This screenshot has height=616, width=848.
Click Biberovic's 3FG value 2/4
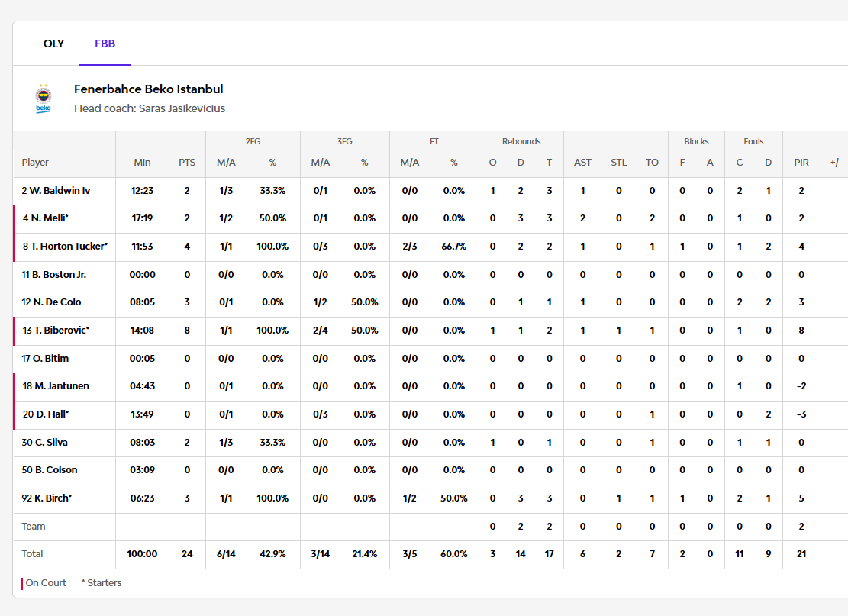(320, 330)
